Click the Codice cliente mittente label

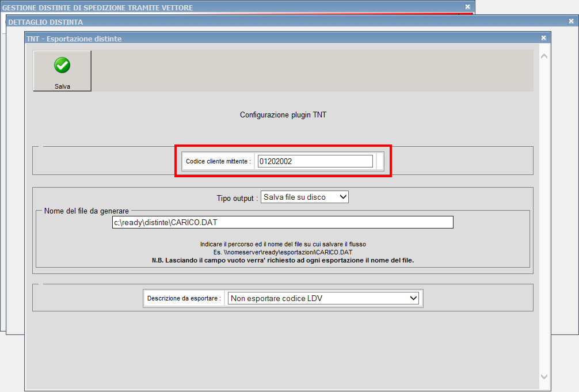click(218, 162)
